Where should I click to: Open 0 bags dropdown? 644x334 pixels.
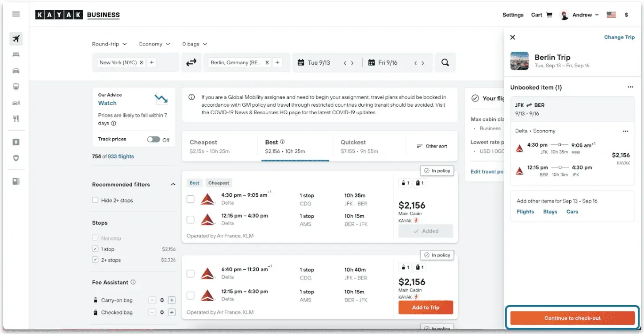(195, 44)
